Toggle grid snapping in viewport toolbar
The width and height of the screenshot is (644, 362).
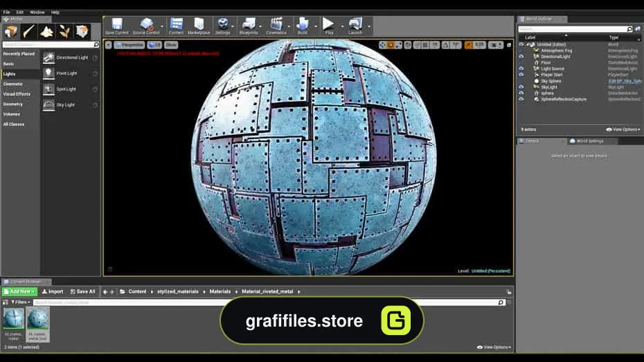(x=425, y=45)
